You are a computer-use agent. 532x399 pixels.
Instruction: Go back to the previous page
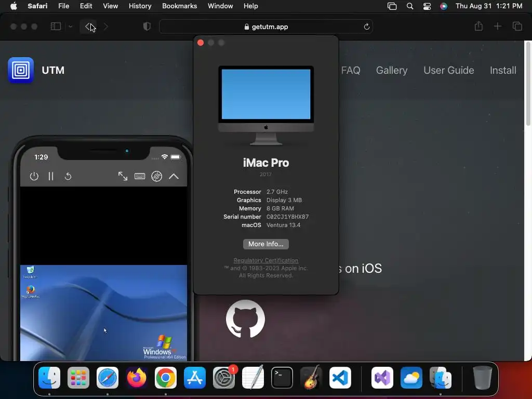coord(87,26)
